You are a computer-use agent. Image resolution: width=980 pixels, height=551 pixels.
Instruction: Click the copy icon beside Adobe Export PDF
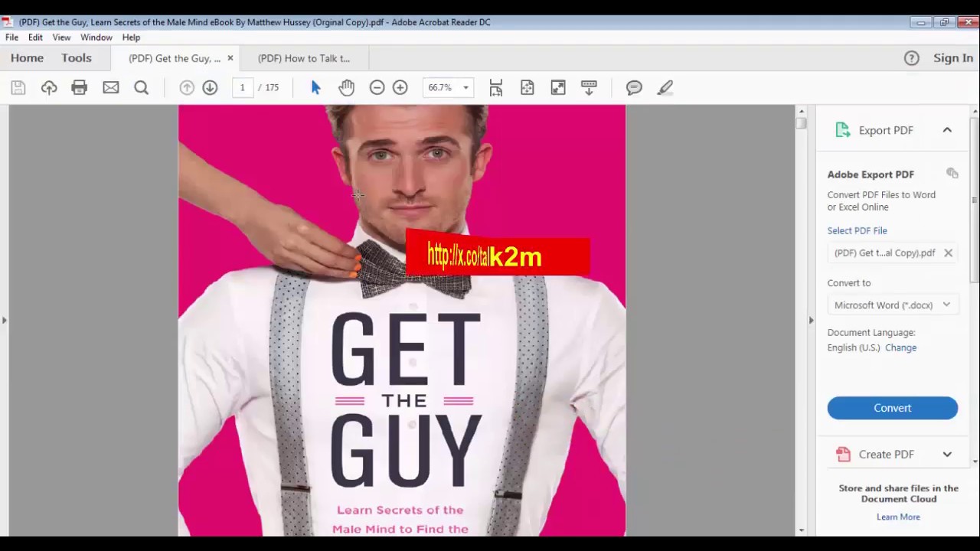[x=952, y=174]
